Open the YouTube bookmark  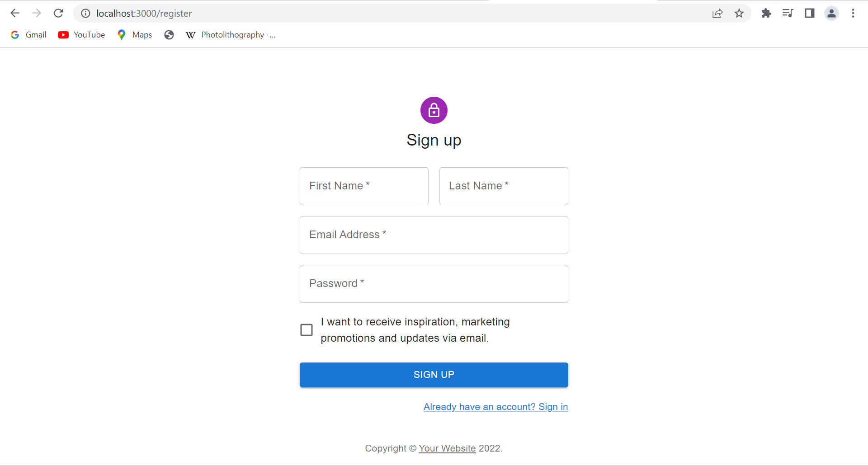click(81, 34)
